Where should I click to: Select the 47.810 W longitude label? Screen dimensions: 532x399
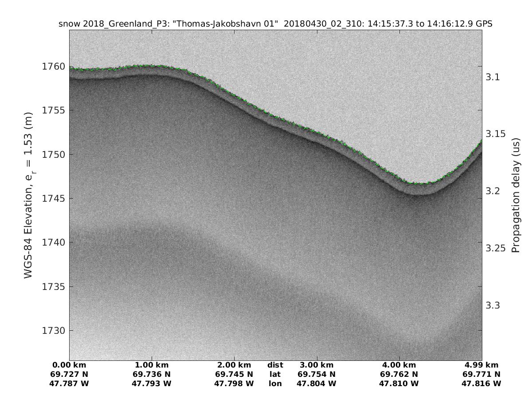pyautogui.click(x=399, y=383)
